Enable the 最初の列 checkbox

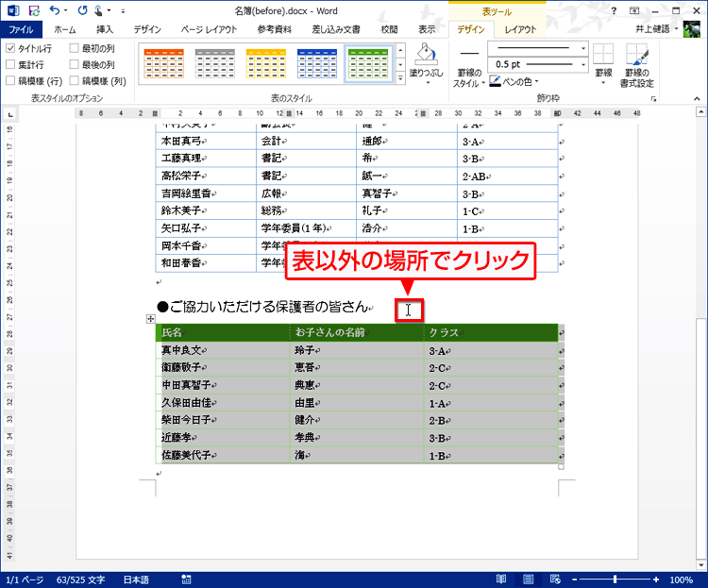coord(75,48)
